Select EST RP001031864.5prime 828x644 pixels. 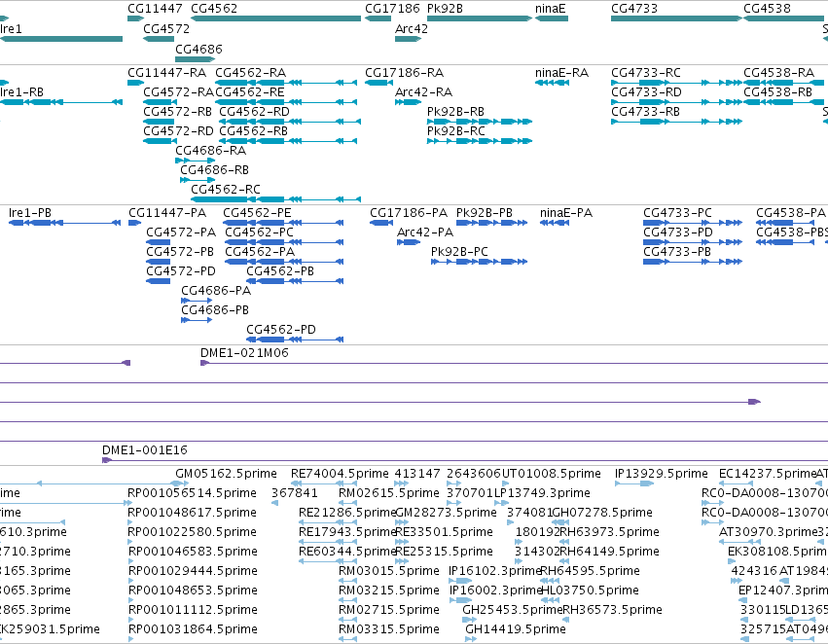(x=193, y=629)
